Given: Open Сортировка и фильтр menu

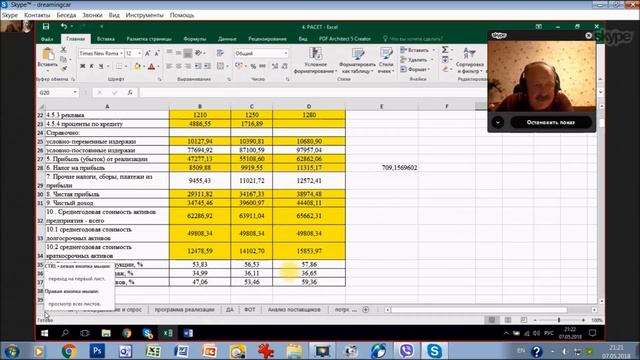Looking at the screenshot, I should coord(470,60).
